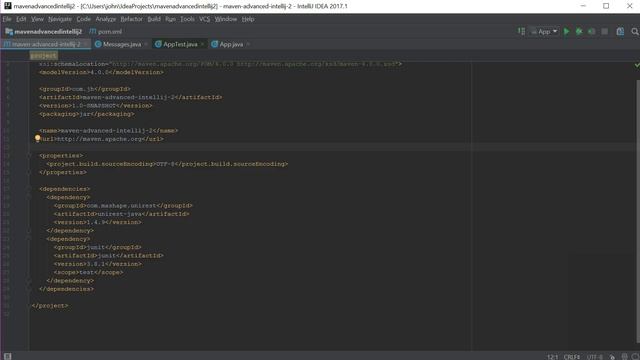640x360 pixels.
Task: Run the App configuration with green play
Action: pyautogui.click(x=566, y=31)
